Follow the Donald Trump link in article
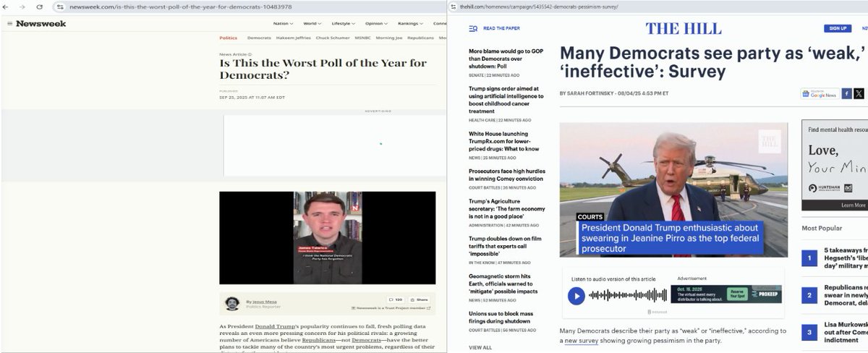868x353 pixels. (274, 327)
